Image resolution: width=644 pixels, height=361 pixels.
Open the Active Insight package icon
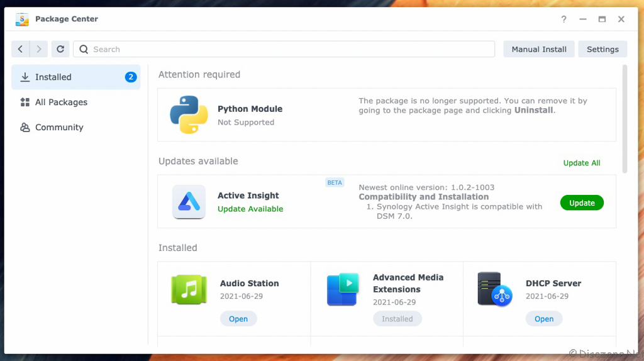[x=189, y=202]
